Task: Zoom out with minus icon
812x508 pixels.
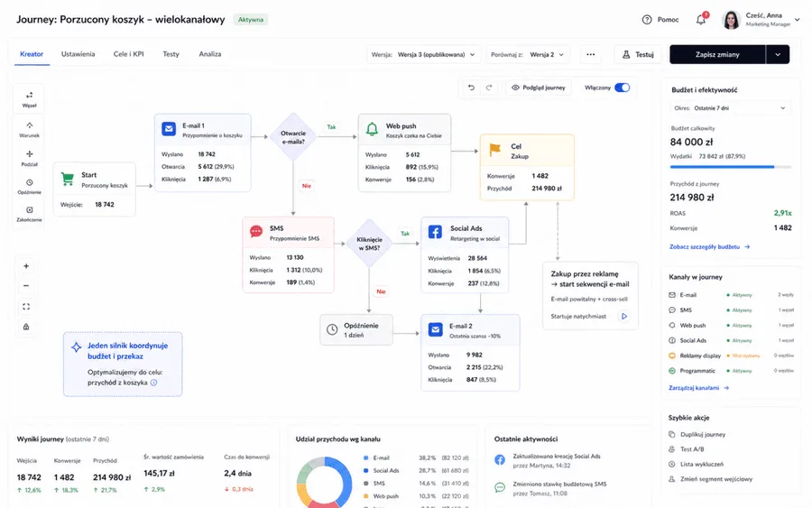Action: click(26, 286)
